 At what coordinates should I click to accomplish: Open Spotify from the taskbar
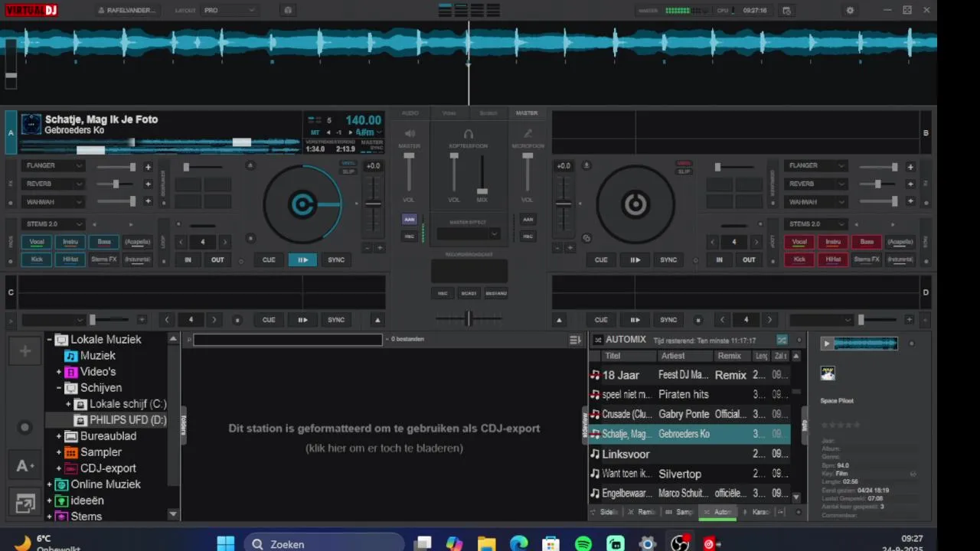click(583, 543)
